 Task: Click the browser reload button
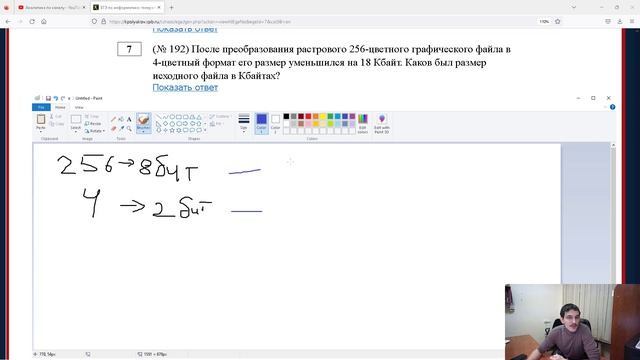(x=32, y=21)
